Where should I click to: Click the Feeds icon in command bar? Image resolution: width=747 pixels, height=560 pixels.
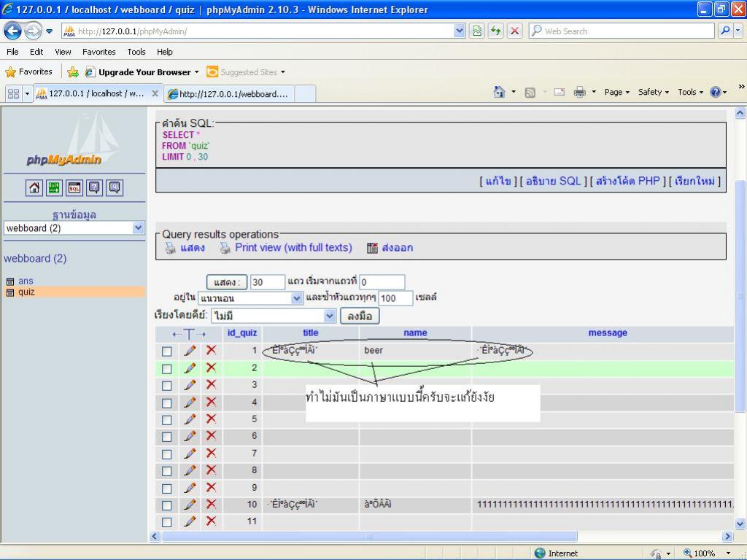530,93
